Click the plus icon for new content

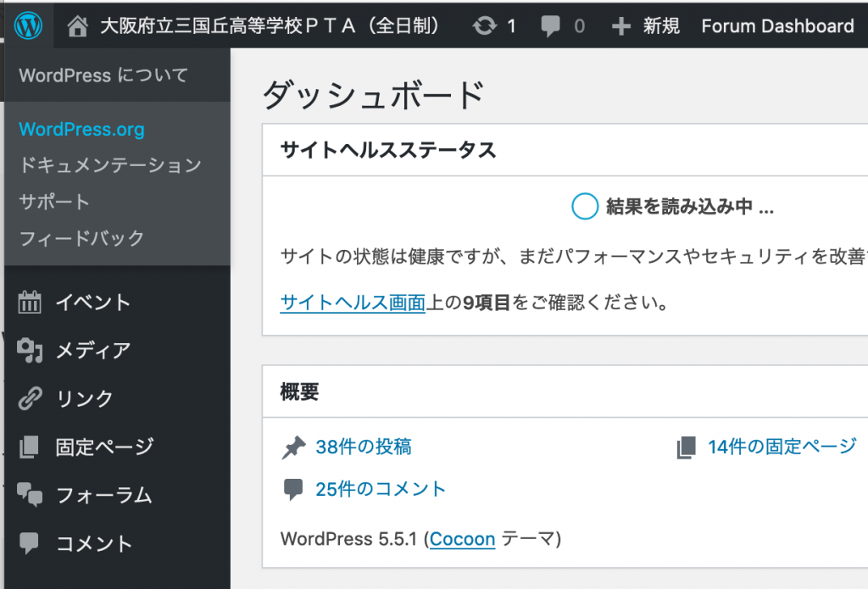(x=621, y=26)
